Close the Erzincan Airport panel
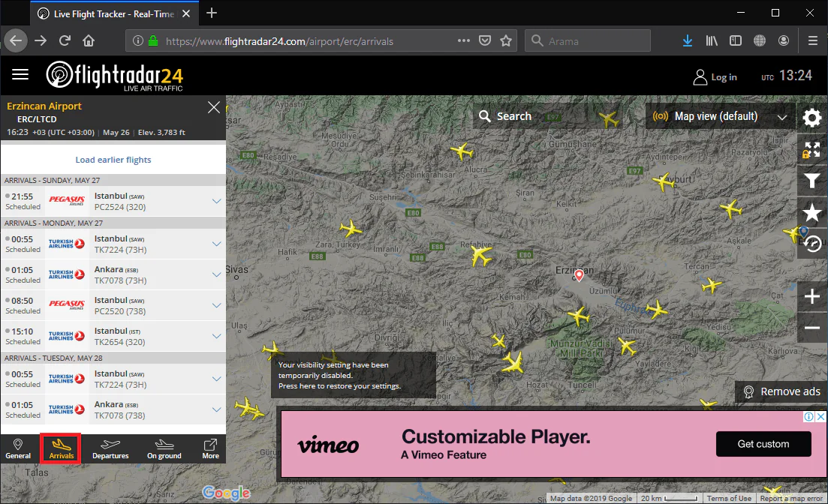 coord(214,108)
